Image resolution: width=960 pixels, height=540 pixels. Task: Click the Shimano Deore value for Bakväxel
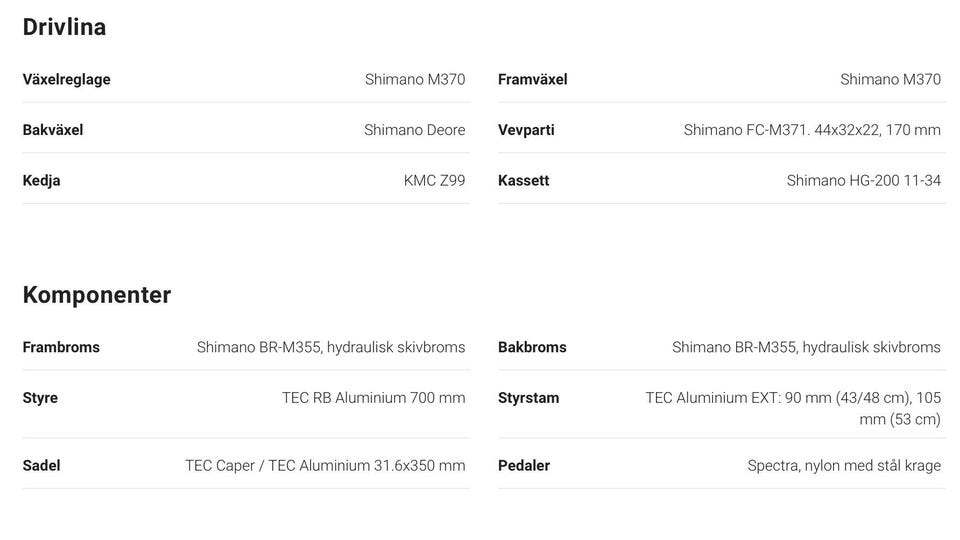pos(414,130)
